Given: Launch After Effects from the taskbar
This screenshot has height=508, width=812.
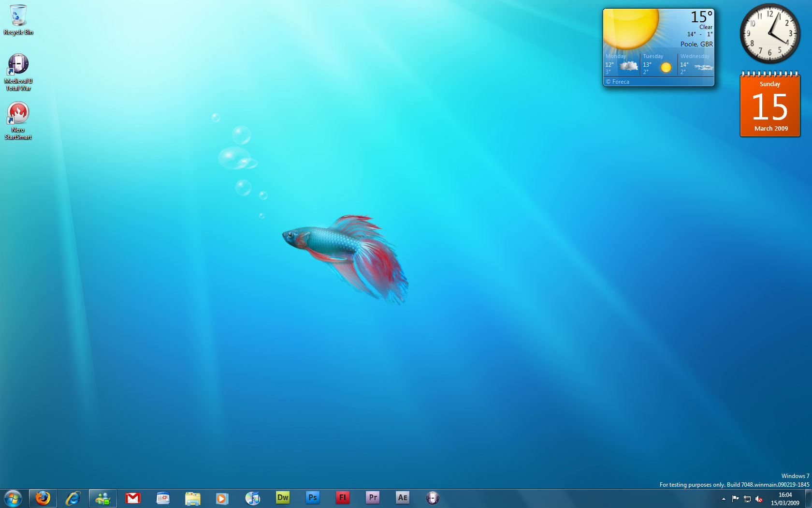Looking at the screenshot, I should pyautogui.click(x=403, y=497).
